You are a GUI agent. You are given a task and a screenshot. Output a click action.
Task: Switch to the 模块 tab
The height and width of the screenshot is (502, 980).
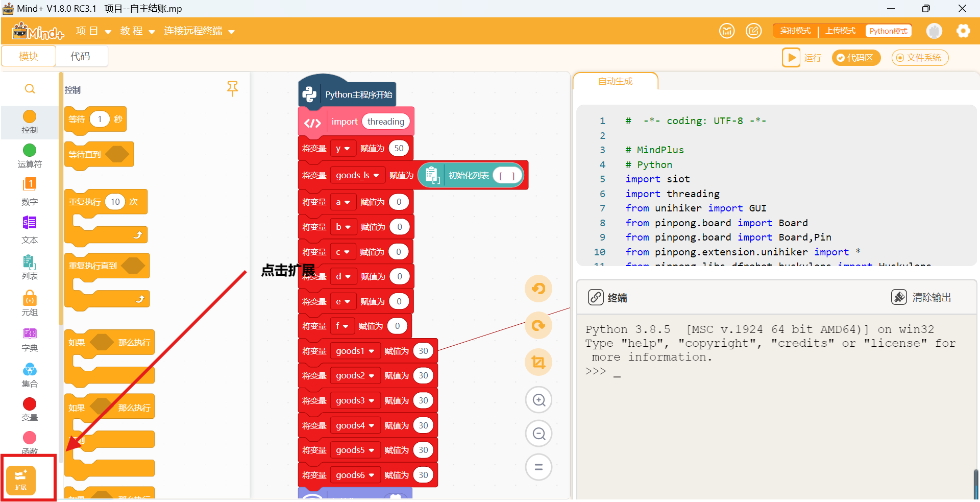point(29,56)
